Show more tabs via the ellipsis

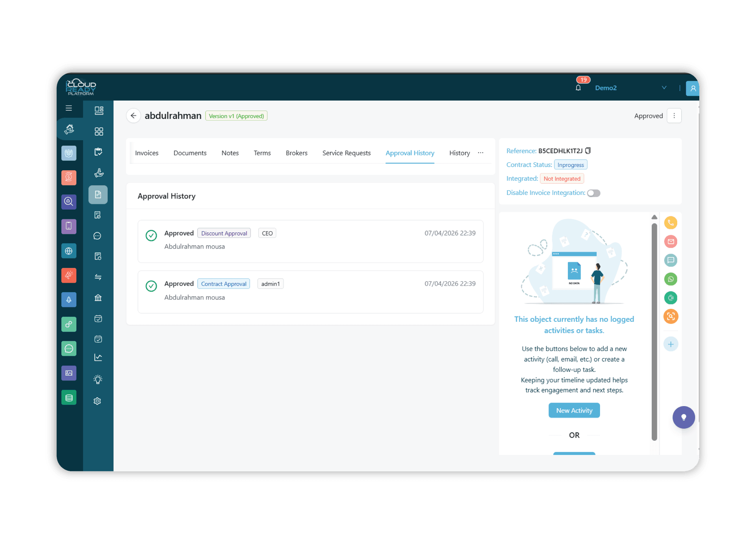pos(481,153)
